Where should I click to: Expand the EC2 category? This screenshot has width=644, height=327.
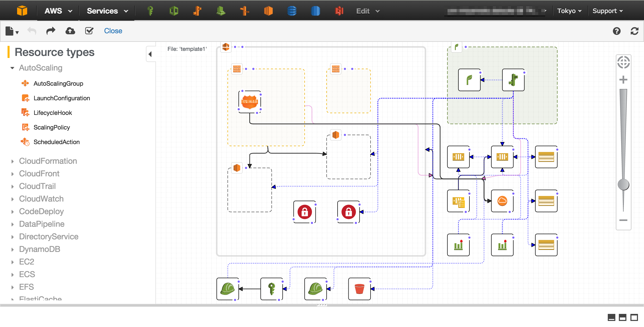click(12, 262)
